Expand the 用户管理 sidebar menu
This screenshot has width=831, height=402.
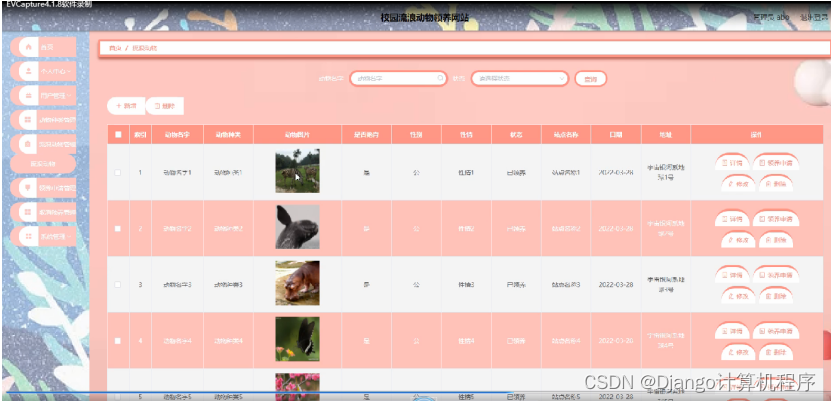pos(43,95)
